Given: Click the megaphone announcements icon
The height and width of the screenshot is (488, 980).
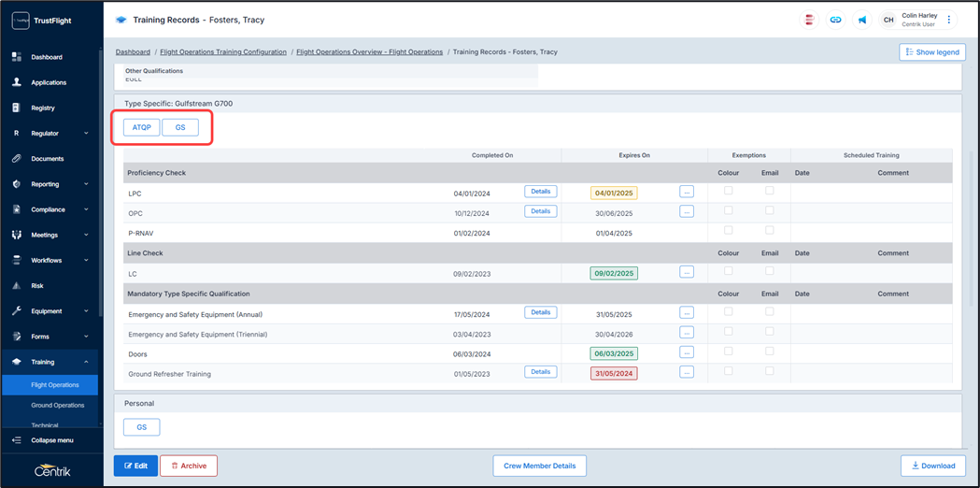Looking at the screenshot, I should click(861, 20).
